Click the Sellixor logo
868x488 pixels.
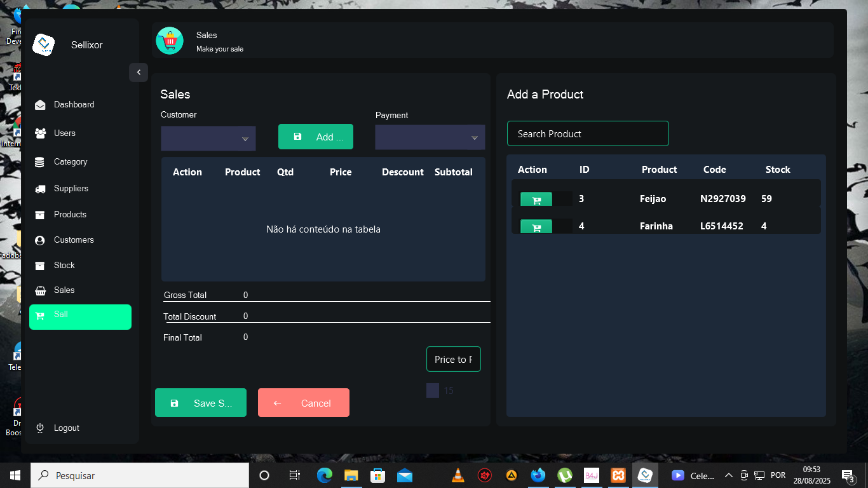tap(44, 44)
